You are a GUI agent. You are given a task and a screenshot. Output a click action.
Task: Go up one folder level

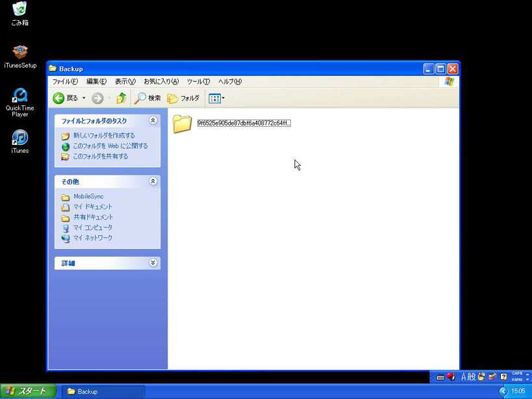point(121,98)
